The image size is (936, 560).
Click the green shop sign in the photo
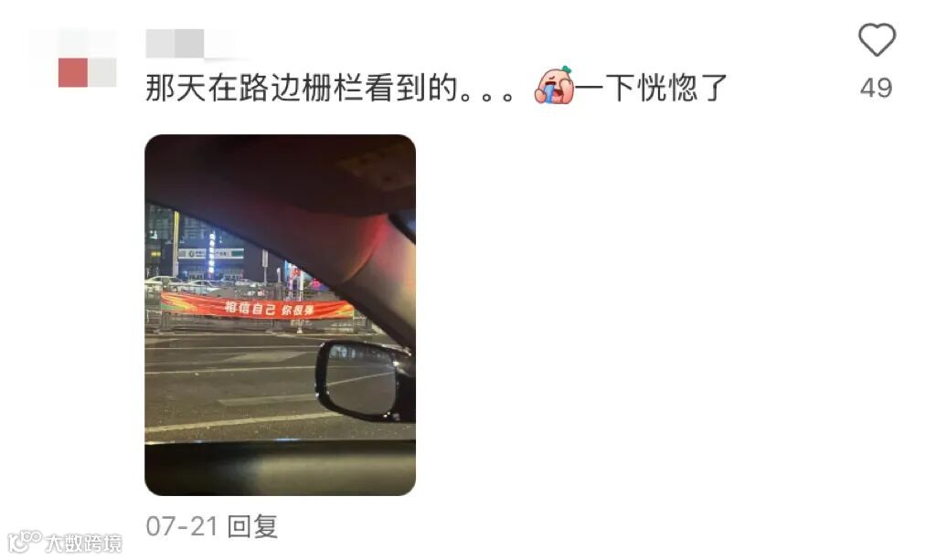212,253
